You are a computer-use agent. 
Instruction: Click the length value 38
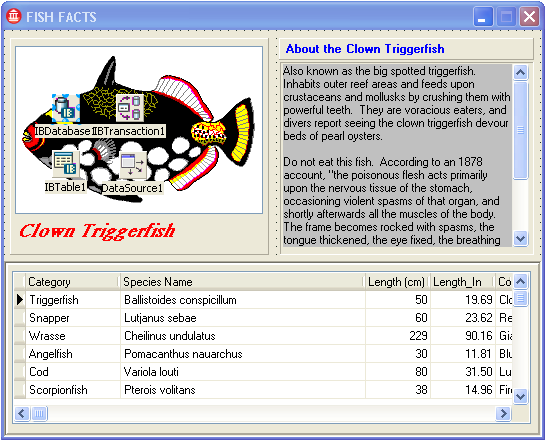pos(398,390)
